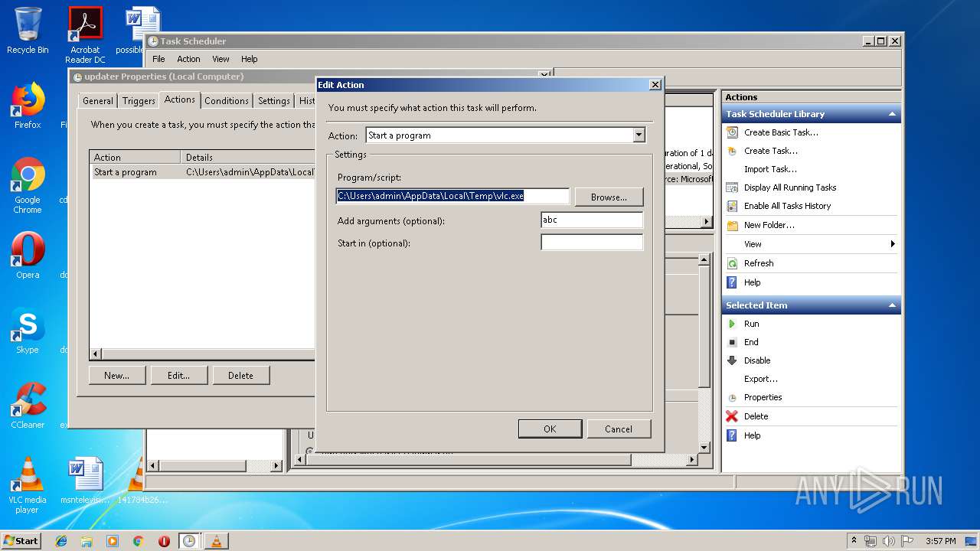The height and width of the screenshot is (551, 980).
Task: Click the Details column header
Action: pos(248,157)
